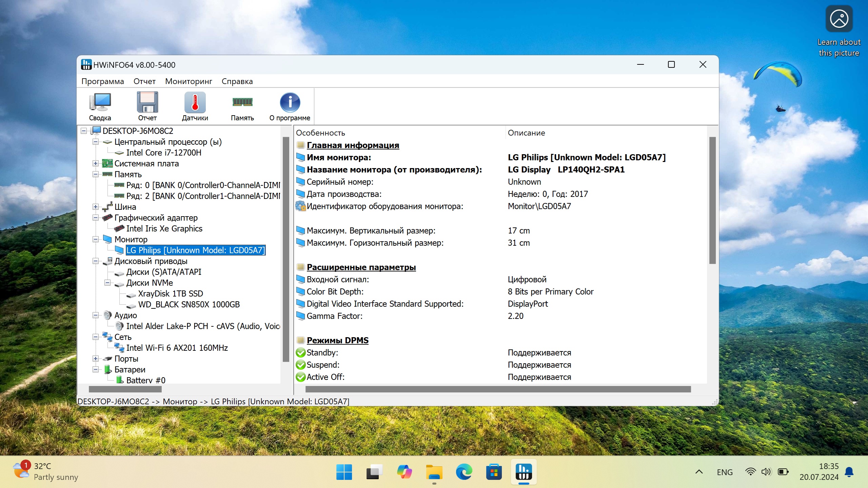
Task: Collapse the Сеть branch
Action: coord(96,337)
